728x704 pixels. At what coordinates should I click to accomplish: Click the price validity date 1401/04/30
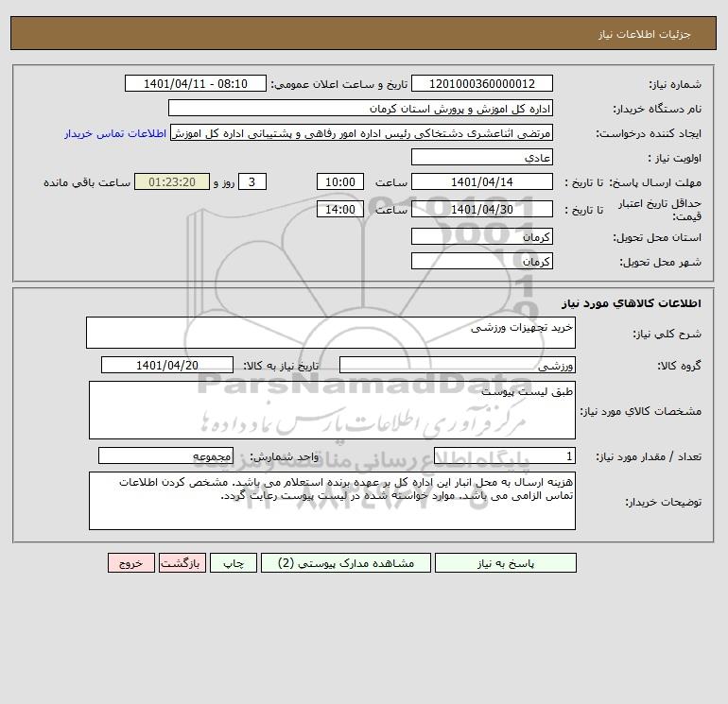pos(482,209)
